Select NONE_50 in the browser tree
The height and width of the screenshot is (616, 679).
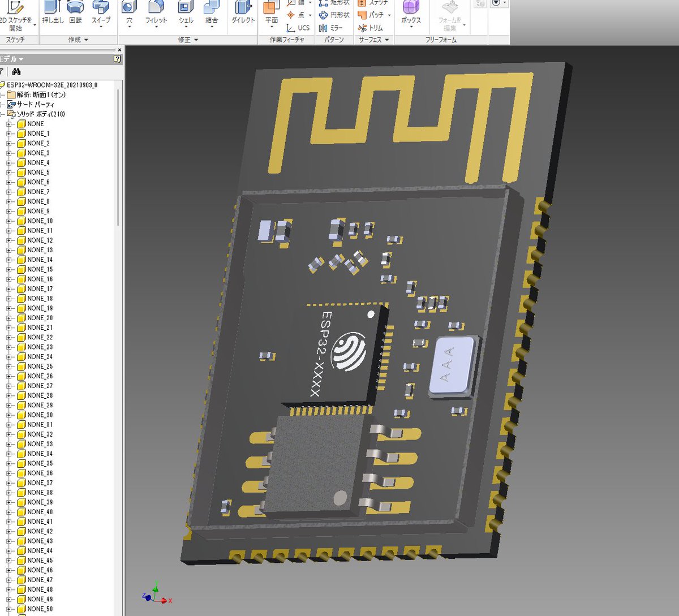pyautogui.click(x=40, y=609)
